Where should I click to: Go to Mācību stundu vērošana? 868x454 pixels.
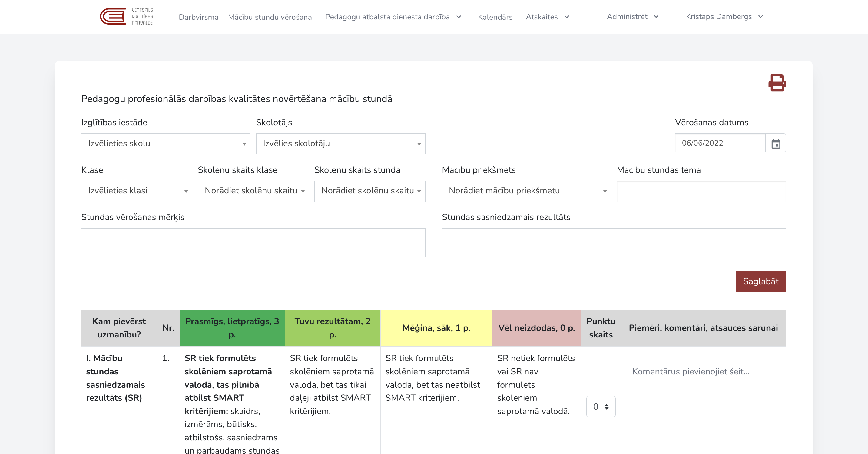click(270, 17)
